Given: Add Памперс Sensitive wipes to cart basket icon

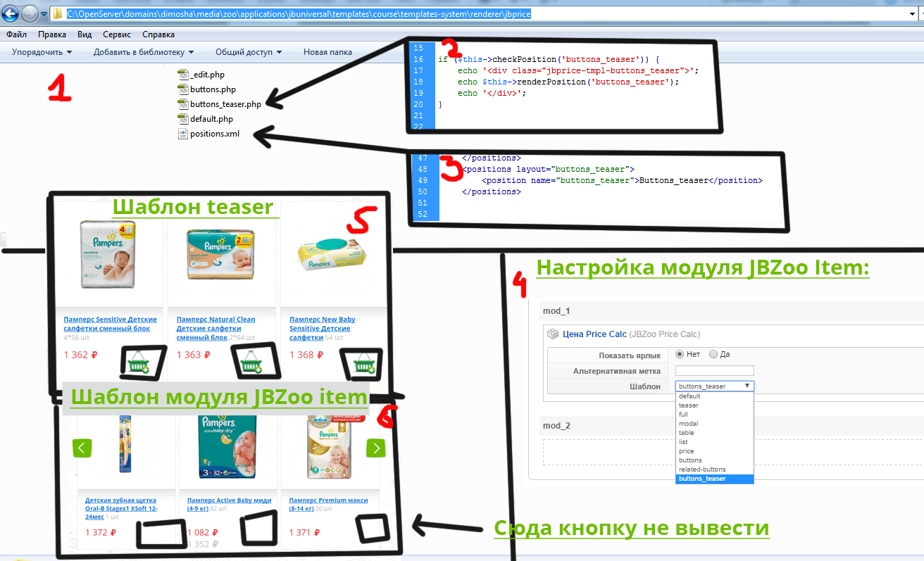Looking at the screenshot, I should tap(137, 363).
